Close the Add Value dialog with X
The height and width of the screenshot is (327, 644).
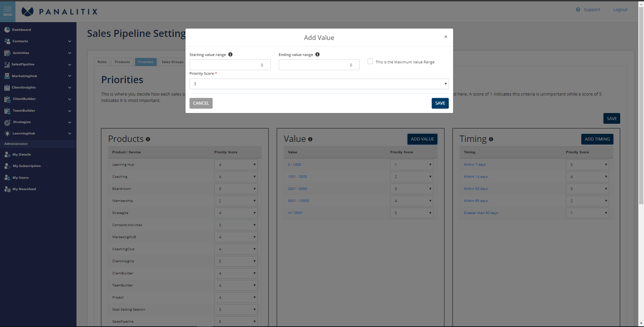point(446,37)
